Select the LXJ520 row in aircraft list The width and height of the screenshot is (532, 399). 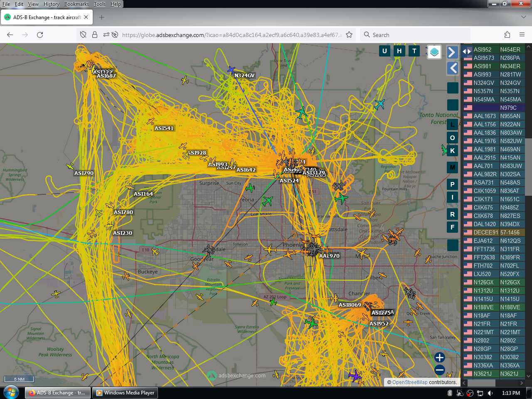click(x=493, y=274)
